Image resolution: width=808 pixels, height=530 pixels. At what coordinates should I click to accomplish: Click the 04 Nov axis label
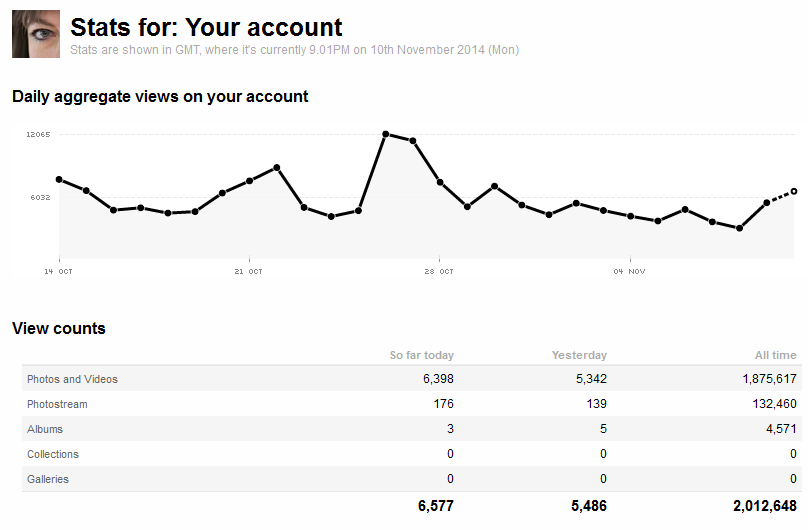coord(629,271)
